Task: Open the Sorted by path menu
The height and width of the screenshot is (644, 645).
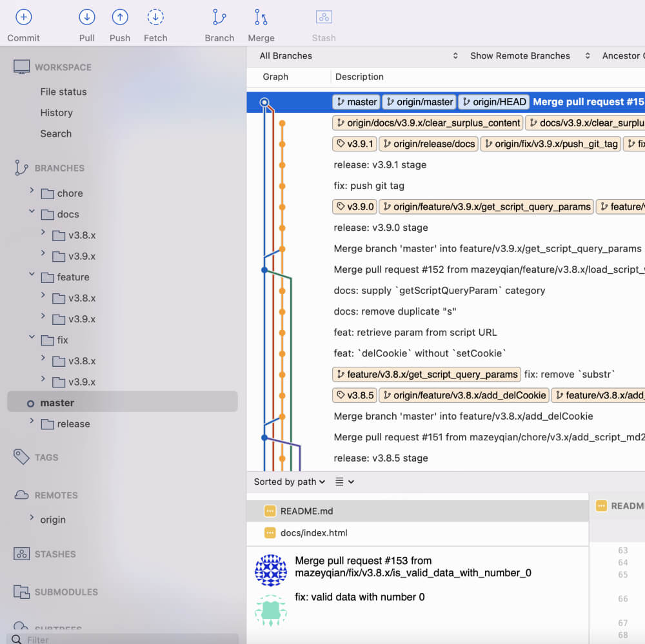Action: (288, 482)
